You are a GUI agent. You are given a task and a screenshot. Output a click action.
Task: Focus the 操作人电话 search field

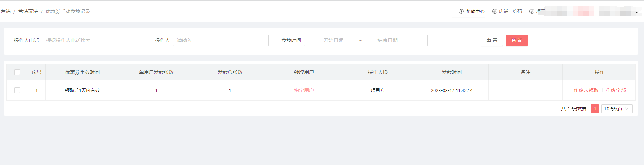[x=89, y=40]
